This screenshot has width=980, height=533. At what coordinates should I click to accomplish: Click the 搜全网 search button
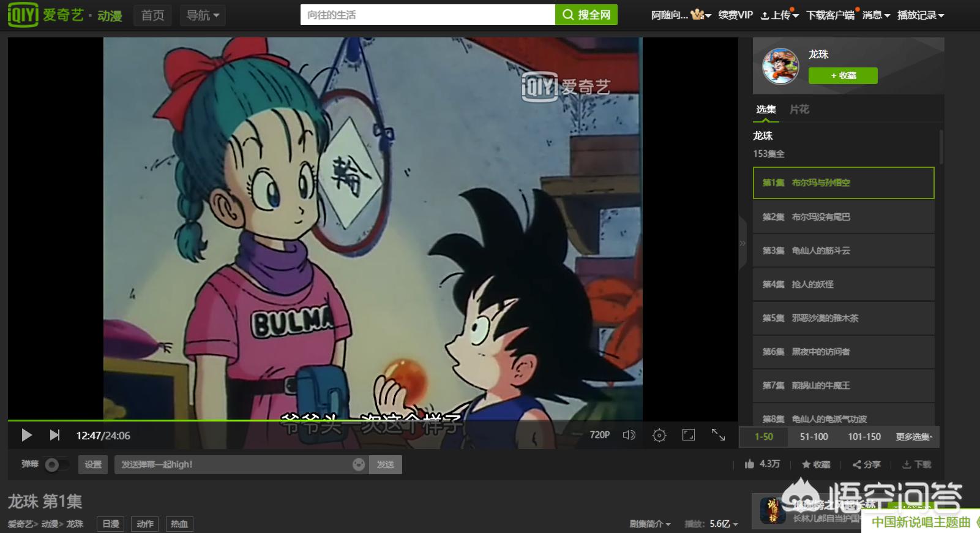click(586, 15)
